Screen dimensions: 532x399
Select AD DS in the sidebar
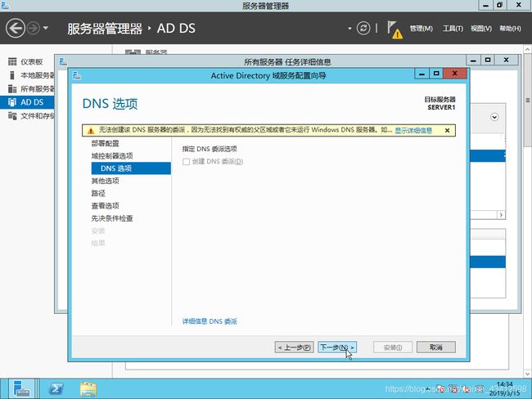coord(27,102)
